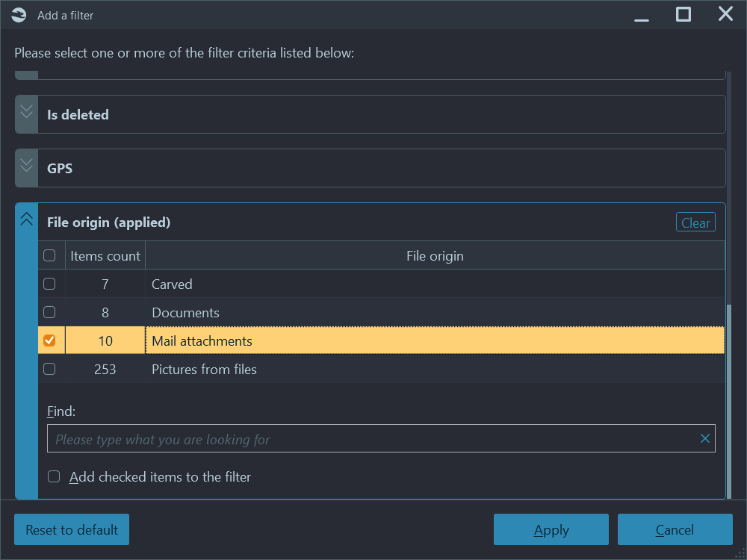Image resolution: width=747 pixels, height=560 pixels.
Task: Expand the GPS filter section
Action: click(x=27, y=168)
